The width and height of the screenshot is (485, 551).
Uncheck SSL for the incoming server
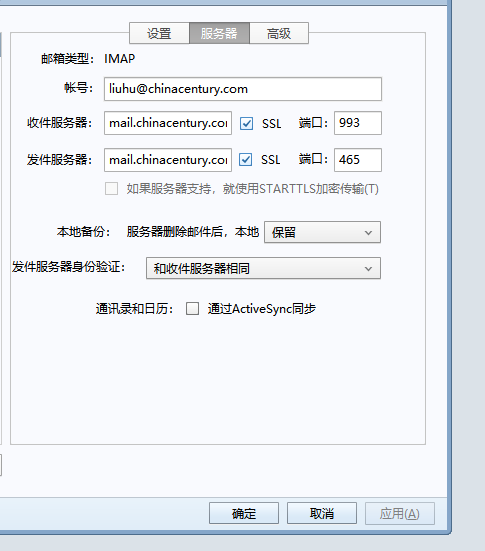click(246, 123)
